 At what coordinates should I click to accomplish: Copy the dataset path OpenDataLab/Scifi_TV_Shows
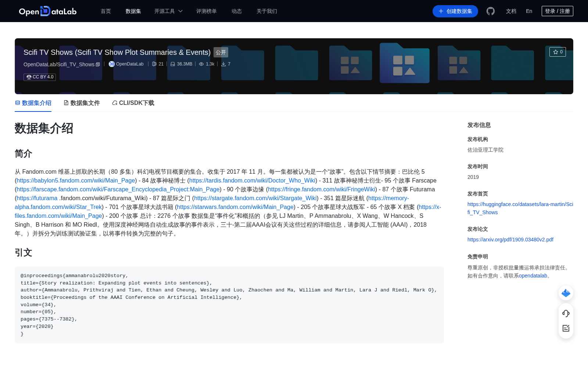pos(98,64)
